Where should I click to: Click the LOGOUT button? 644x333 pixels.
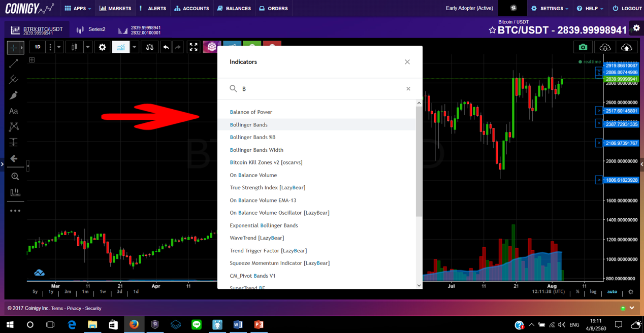coord(627,8)
